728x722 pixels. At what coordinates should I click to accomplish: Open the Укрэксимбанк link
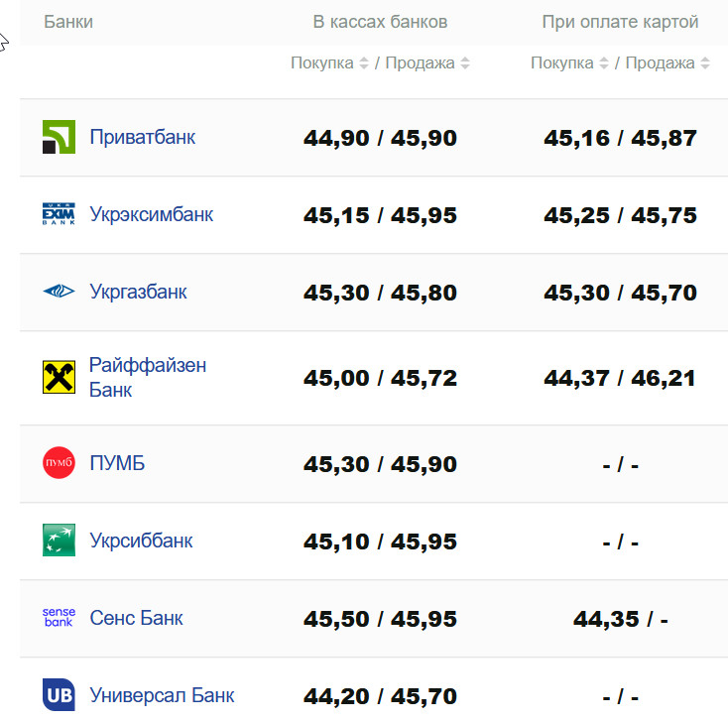[x=151, y=214]
